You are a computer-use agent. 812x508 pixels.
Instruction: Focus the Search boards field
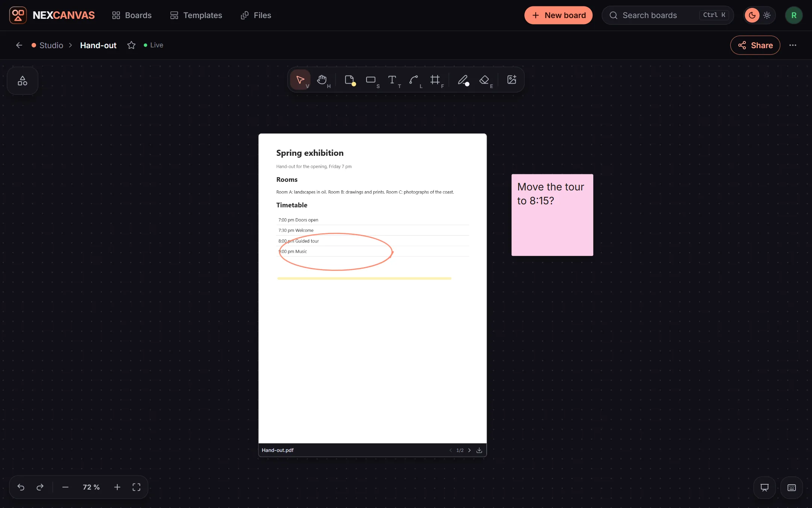(668, 15)
